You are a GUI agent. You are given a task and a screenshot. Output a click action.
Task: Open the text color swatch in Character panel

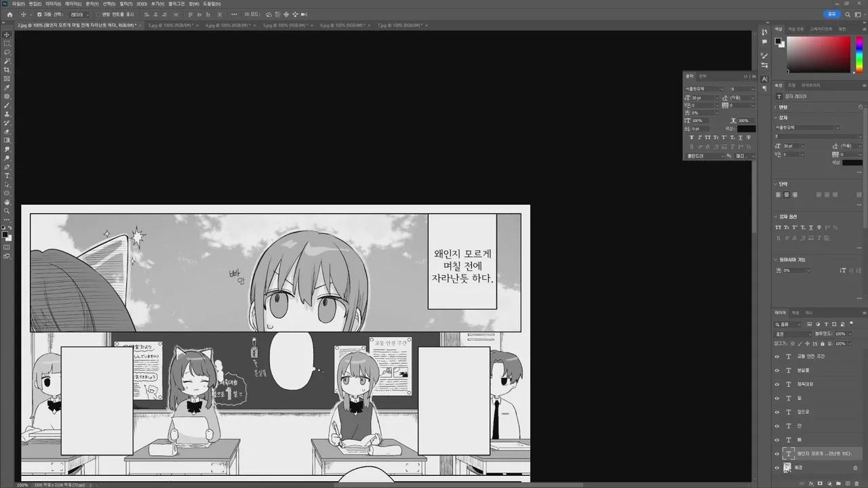pos(745,129)
